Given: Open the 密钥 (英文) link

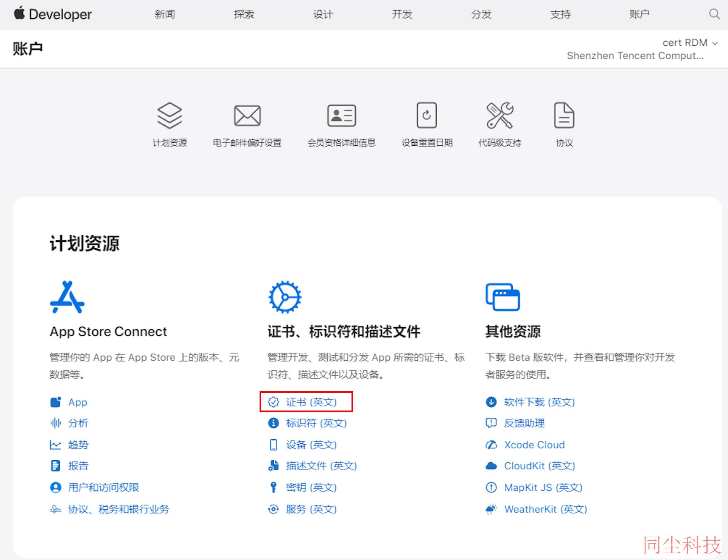Looking at the screenshot, I should point(311,487).
